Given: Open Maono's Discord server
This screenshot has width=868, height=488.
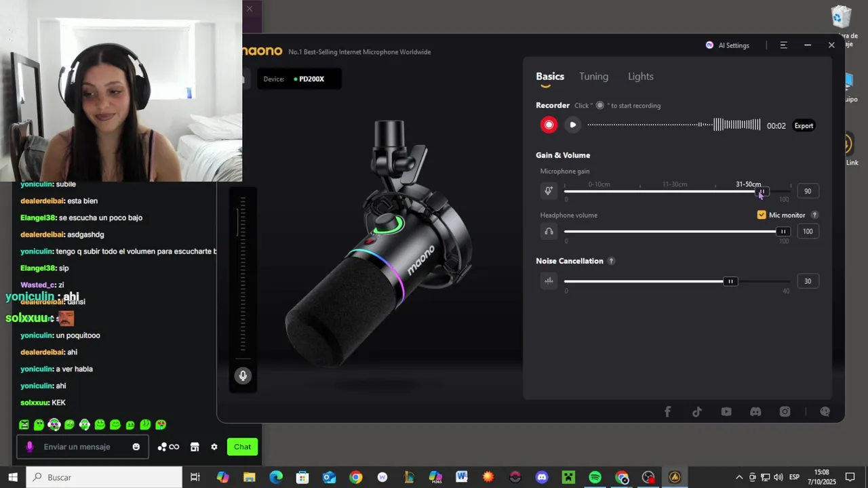Looking at the screenshot, I should [755, 411].
